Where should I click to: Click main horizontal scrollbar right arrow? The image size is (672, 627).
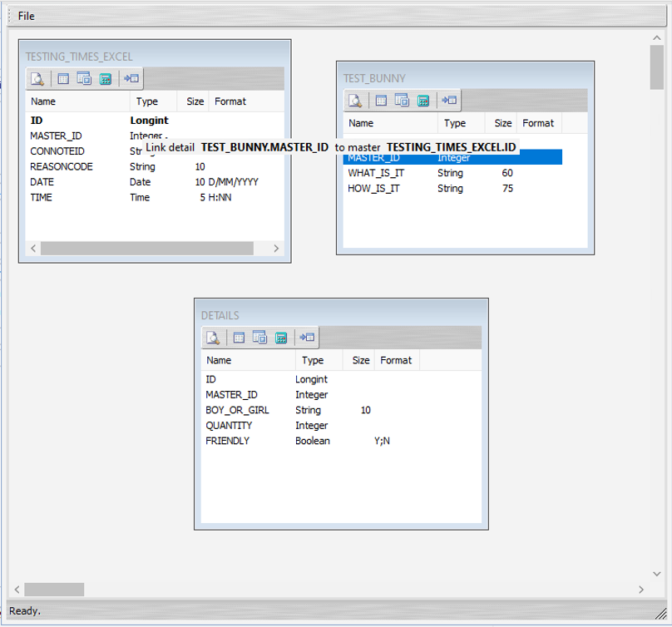point(641,590)
